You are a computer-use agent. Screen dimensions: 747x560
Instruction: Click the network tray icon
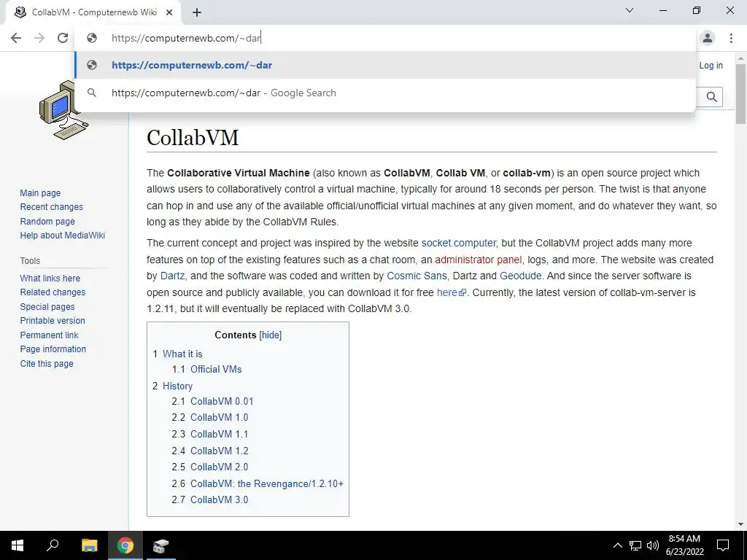(x=635, y=545)
